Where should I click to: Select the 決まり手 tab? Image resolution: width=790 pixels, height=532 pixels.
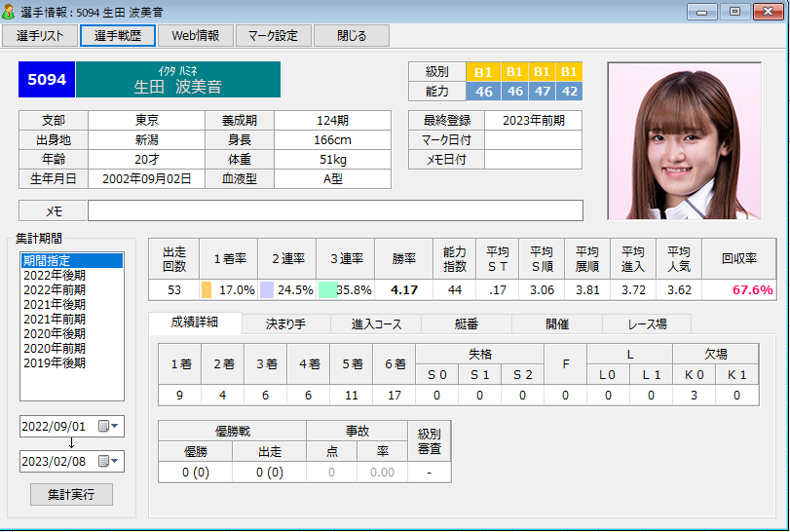coord(284,323)
